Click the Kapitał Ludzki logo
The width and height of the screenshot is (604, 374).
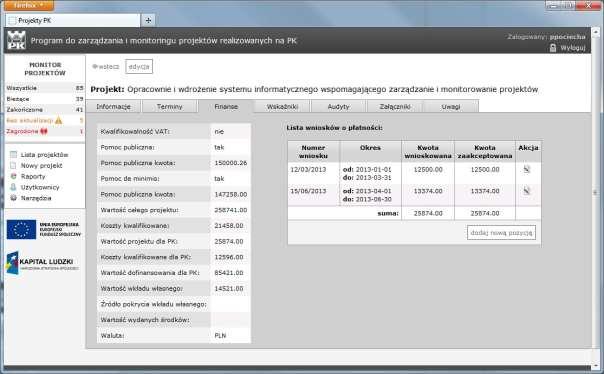click(43, 263)
